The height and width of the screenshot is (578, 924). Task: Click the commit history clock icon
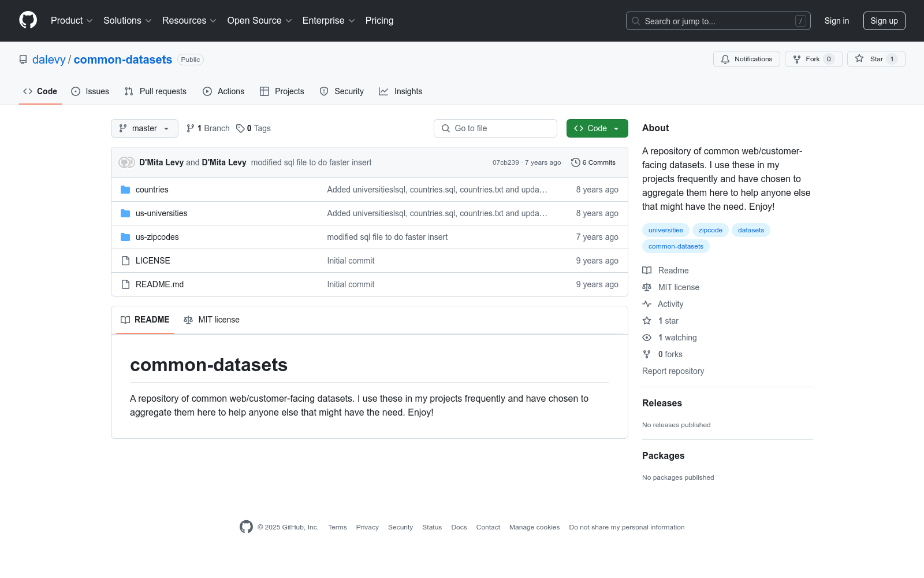(x=575, y=162)
